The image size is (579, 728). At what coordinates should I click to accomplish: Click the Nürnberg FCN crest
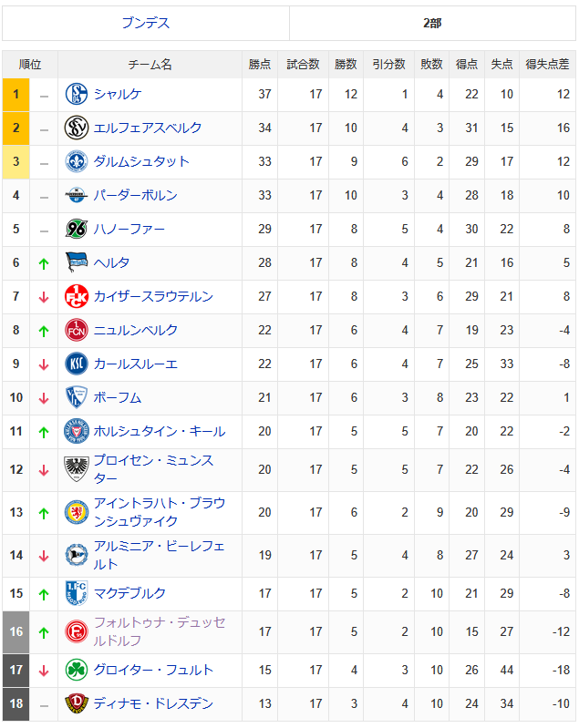76,330
